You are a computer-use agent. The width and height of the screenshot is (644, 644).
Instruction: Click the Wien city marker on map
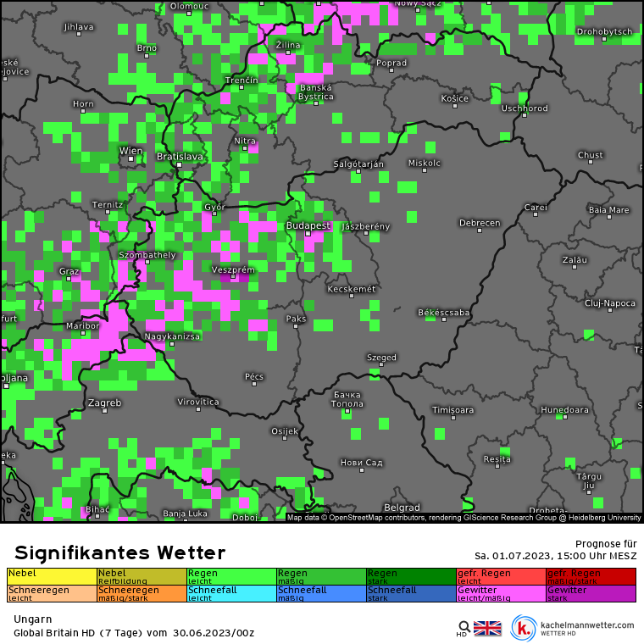coord(131,159)
